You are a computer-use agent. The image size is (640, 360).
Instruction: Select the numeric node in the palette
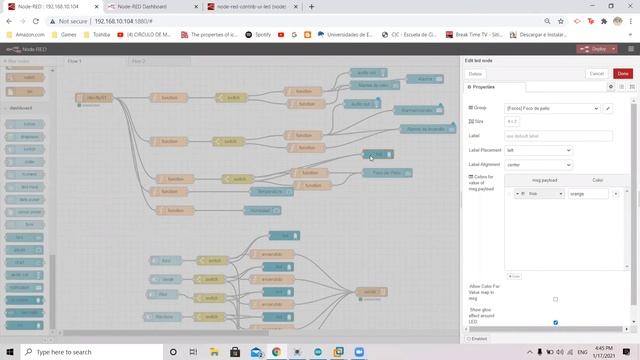[x=25, y=174]
